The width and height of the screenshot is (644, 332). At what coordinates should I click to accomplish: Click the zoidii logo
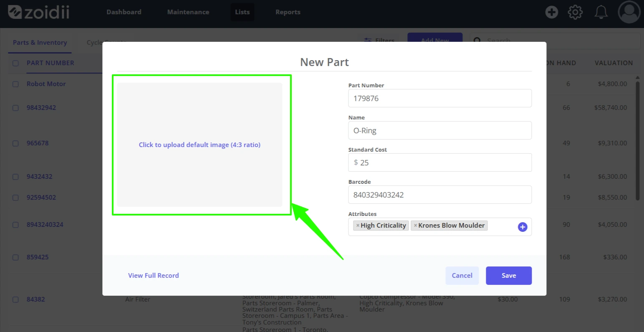(39, 12)
